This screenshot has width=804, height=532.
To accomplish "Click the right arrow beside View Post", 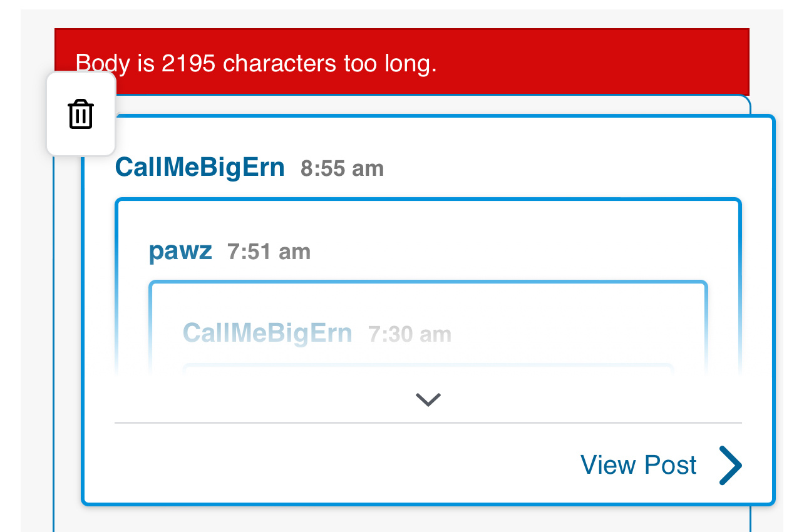I will pos(730,465).
